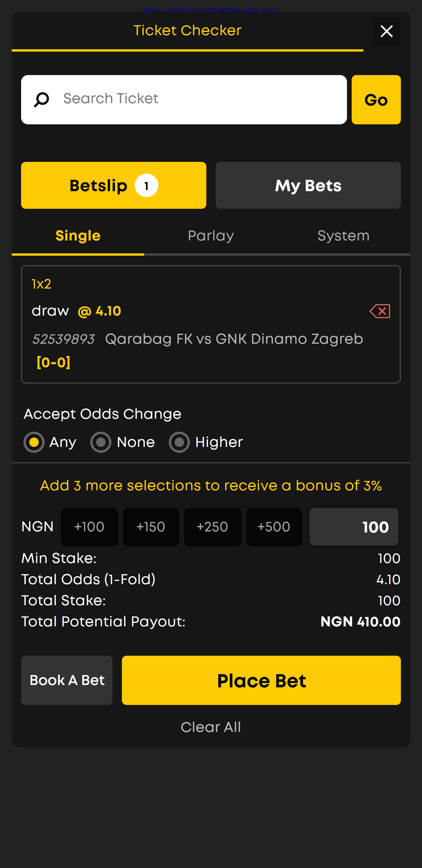Select the Any odds change option
This screenshot has width=422, height=868.
click(x=34, y=442)
